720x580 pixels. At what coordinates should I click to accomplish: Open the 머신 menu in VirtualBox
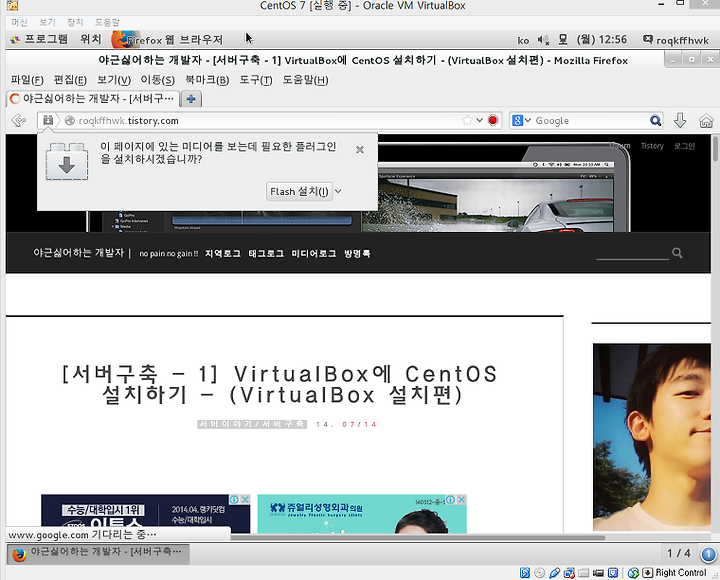pos(19,22)
